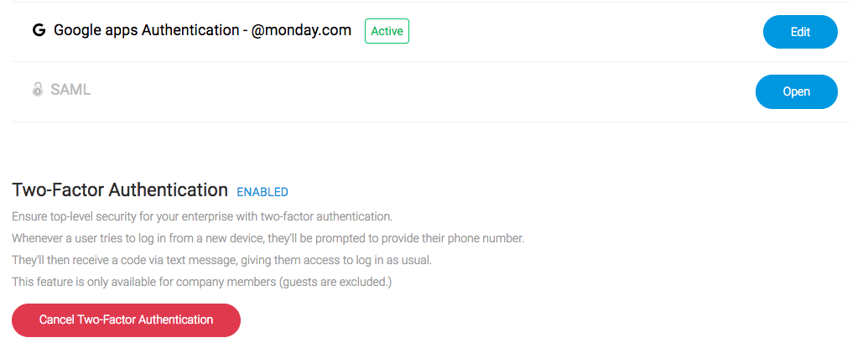Click the 'receive a code via text message' line
Image resolution: width=868 pixels, height=348 pixels.
[x=221, y=260]
